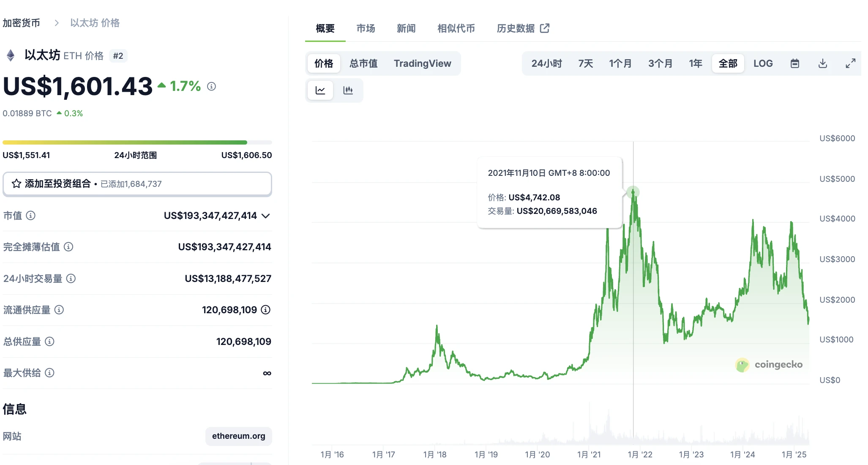Switch to candlestick chart icon
Screen dimensions: 868x465
click(348, 90)
